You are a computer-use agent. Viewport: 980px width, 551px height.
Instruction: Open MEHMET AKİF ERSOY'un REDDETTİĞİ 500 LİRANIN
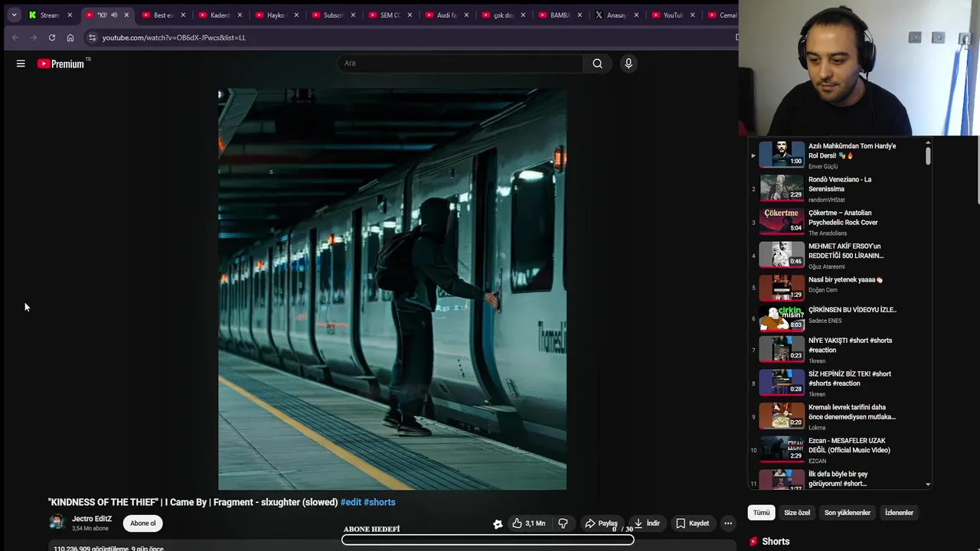point(846,251)
